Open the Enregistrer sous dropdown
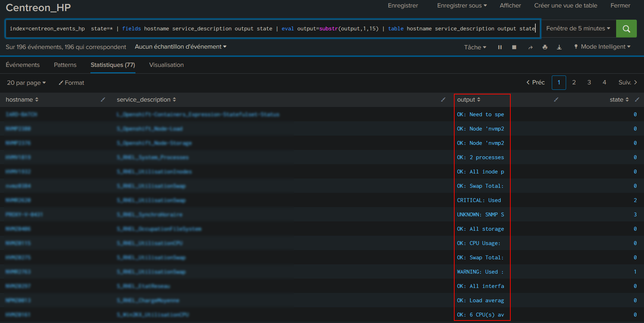Viewport: 644px width, 323px height. click(462, 6)
